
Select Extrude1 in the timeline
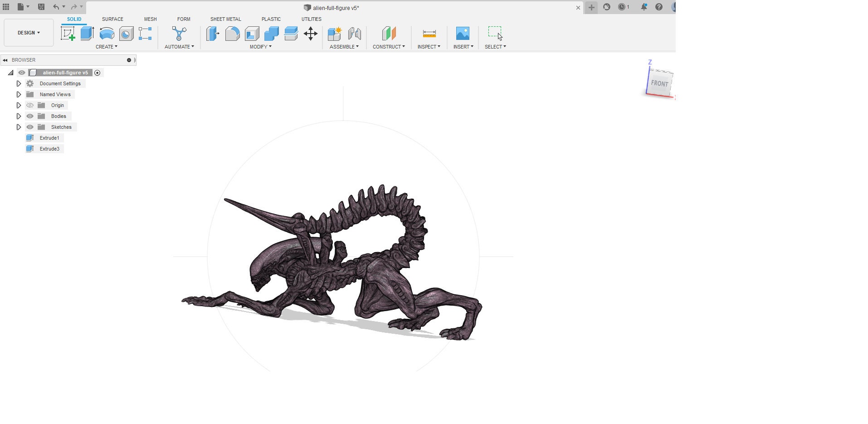(x=50, y=138)
